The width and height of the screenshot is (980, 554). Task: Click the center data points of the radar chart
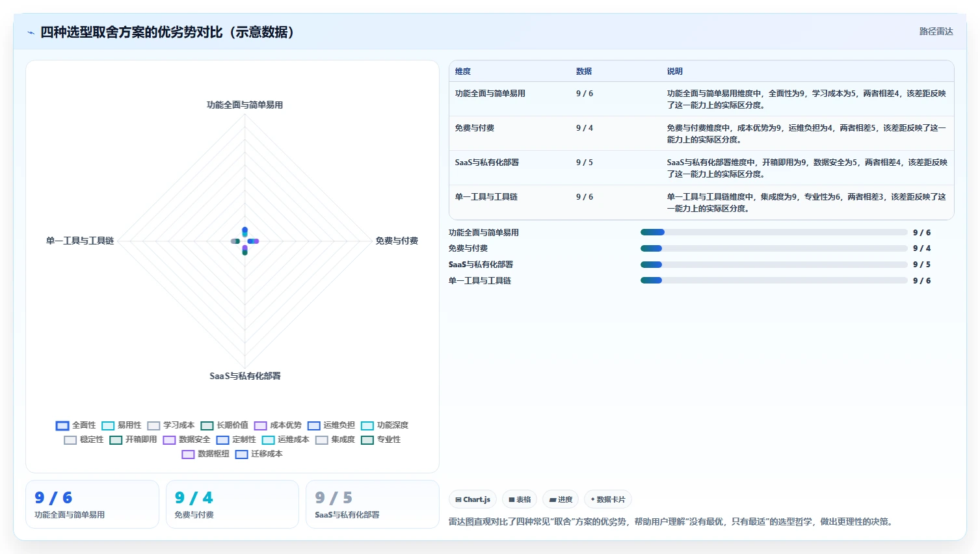245,241
